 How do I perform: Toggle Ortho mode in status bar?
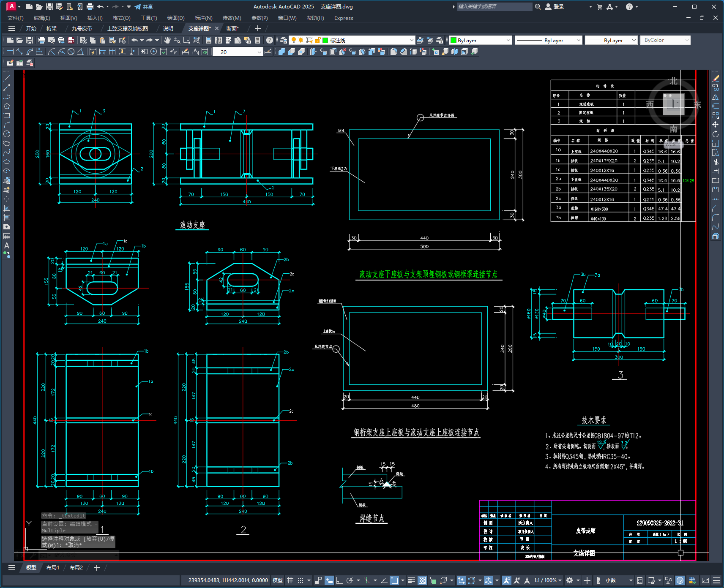(x=339, y=580)
